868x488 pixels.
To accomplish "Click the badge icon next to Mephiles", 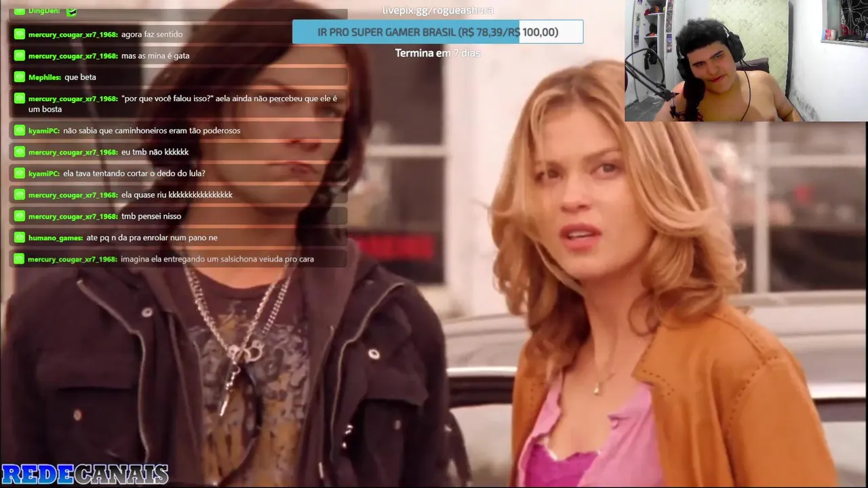I will [19, 77].
